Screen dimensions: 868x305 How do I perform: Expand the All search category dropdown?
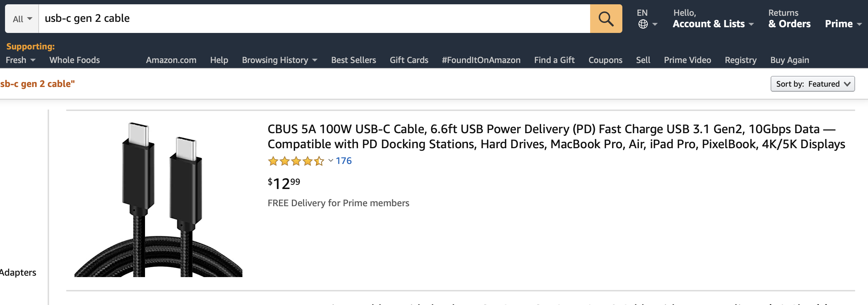pos(21,19)
